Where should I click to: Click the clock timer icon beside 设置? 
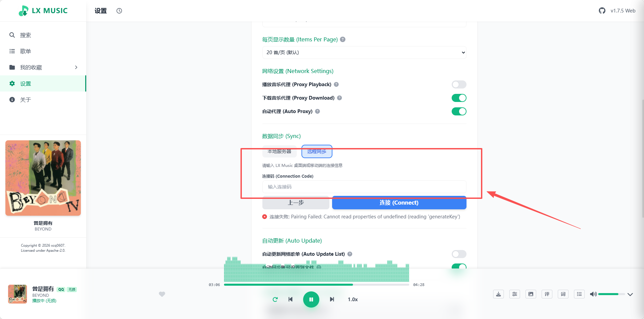pos(119,11)
